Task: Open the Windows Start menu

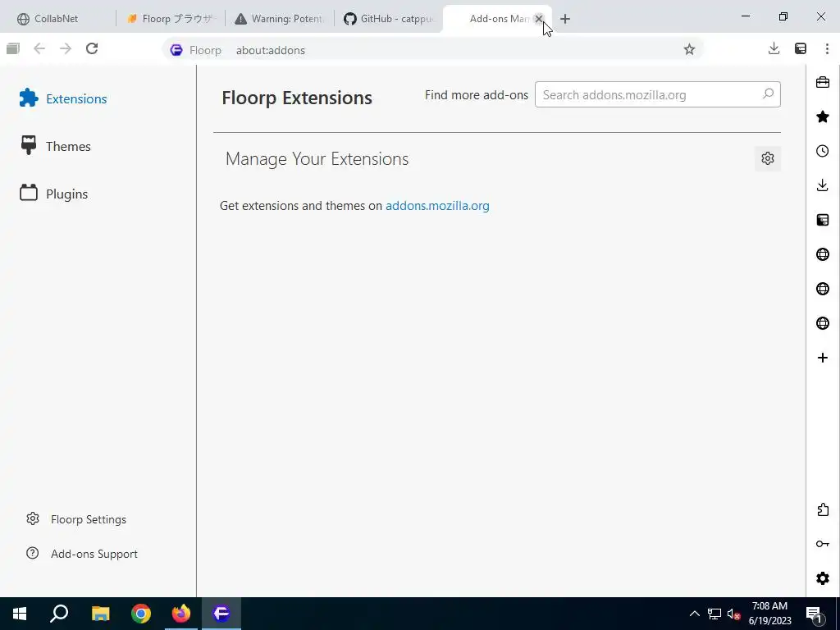Action: 20,614
